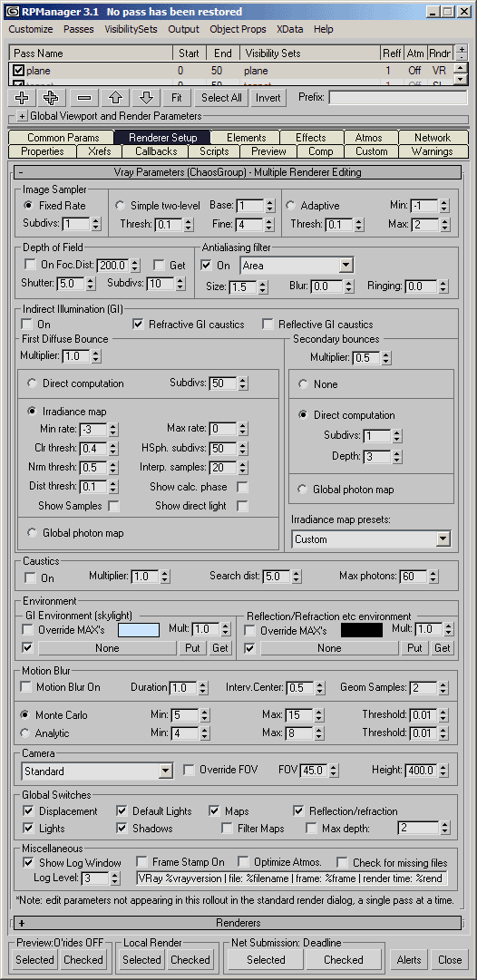Select secondary bounces None radio
477x980 pixels.
click(x=303, y=384)
